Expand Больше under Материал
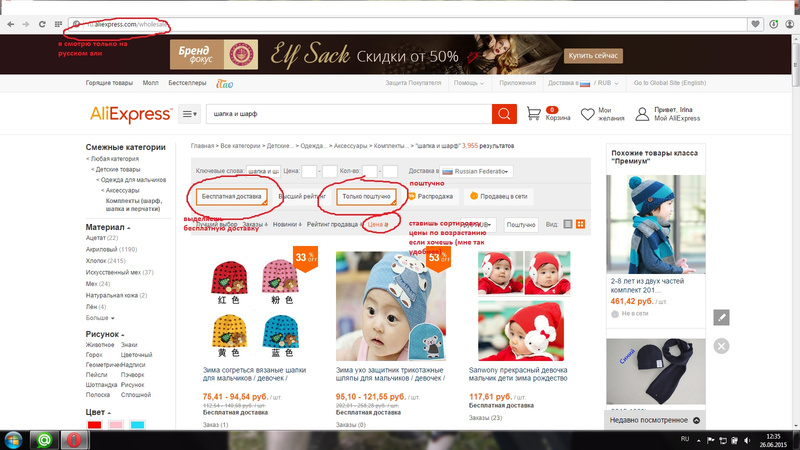 point(100,318)
